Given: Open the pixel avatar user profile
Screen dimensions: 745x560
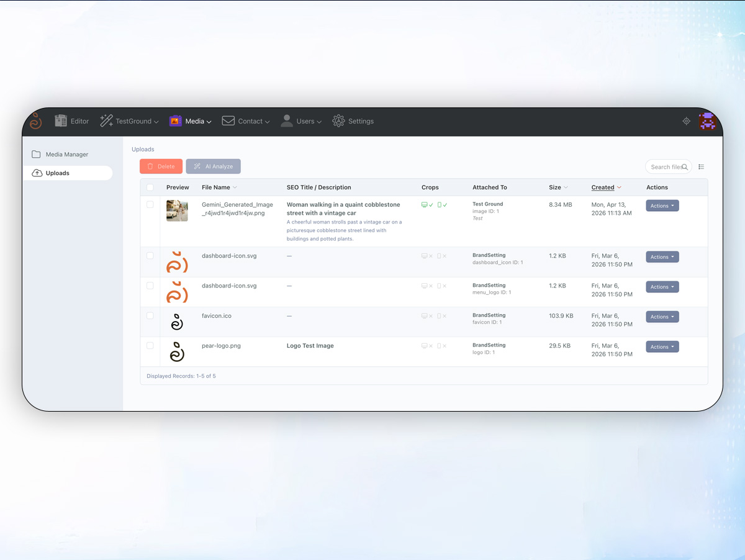Looking at the screenshot, I should [x=707, y=121].
